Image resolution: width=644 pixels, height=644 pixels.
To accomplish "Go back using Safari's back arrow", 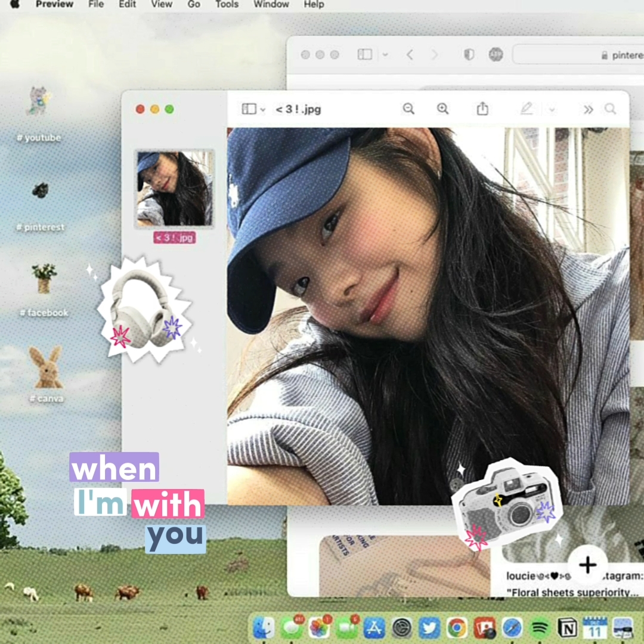I will [x=410, y=55].
